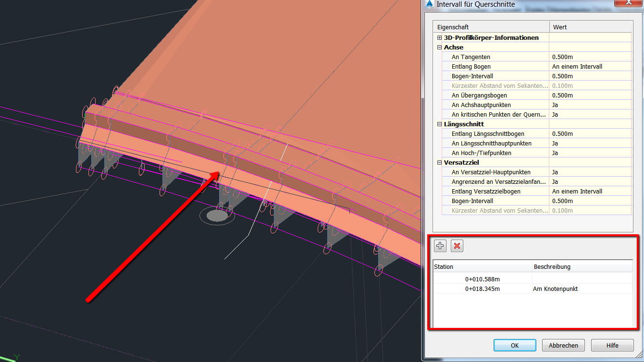
Task: Delete selected station with red X icon
Action: click(x=457, y=245)
